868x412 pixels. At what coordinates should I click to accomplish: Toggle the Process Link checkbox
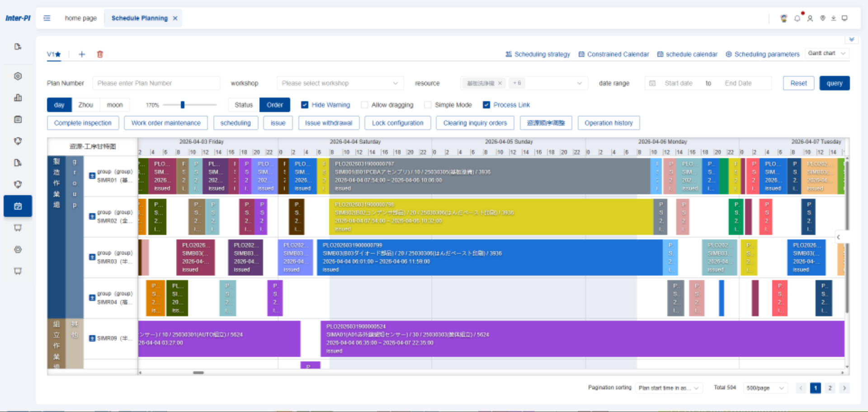pyautogui.click(x=486, y=105)
